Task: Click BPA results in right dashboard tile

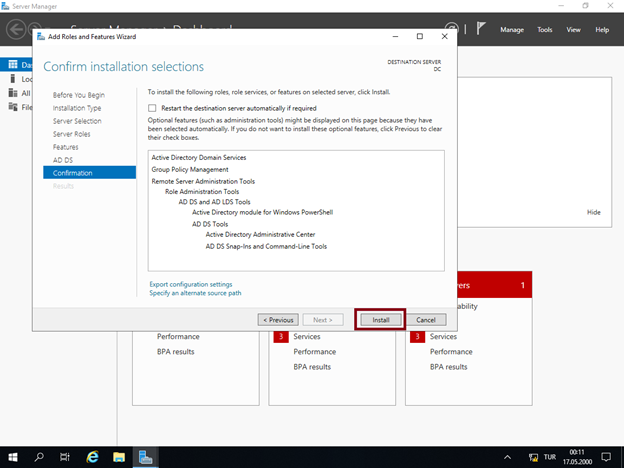Action: tap(448, 367)
